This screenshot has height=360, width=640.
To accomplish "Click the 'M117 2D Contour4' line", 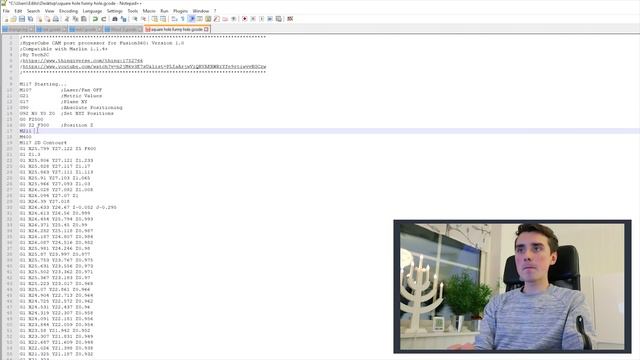I will point(43,143).
